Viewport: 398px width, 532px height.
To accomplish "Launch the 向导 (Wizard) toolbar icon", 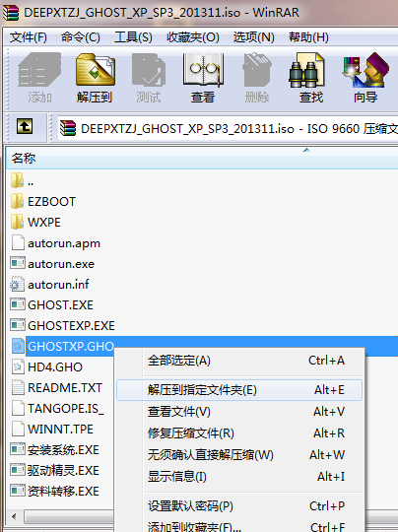I will click(x=365, y=70).
